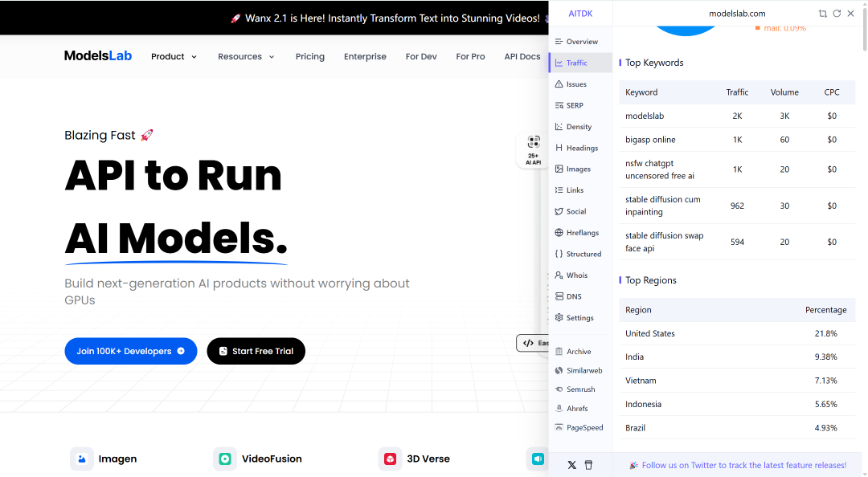This screenshot has width=868, height=477.
Task: Click the coffee cup icon at panel bottom
Action: pos(588,465)
